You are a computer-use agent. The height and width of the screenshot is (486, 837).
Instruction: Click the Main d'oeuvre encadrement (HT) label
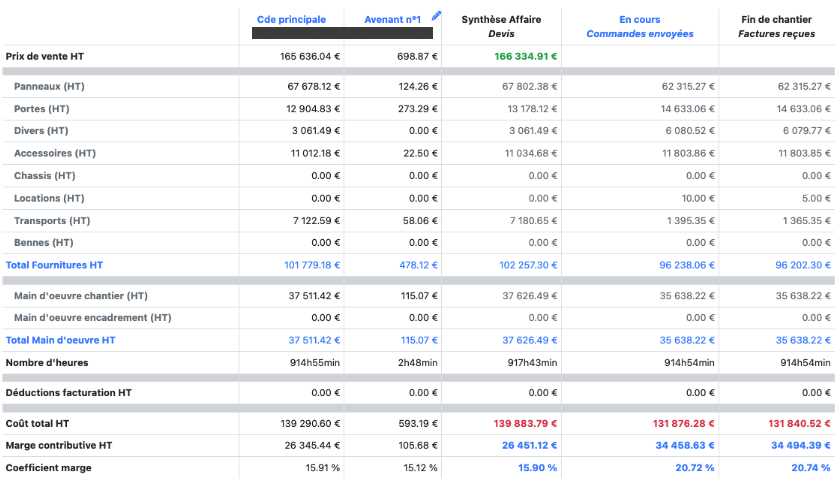pos(92,318)
